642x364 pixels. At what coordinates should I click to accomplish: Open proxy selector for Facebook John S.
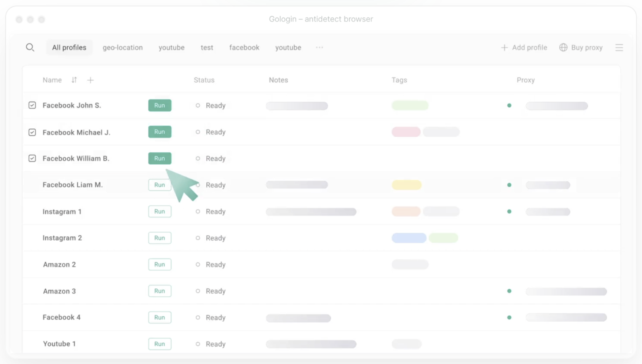(x=556, y=106)
